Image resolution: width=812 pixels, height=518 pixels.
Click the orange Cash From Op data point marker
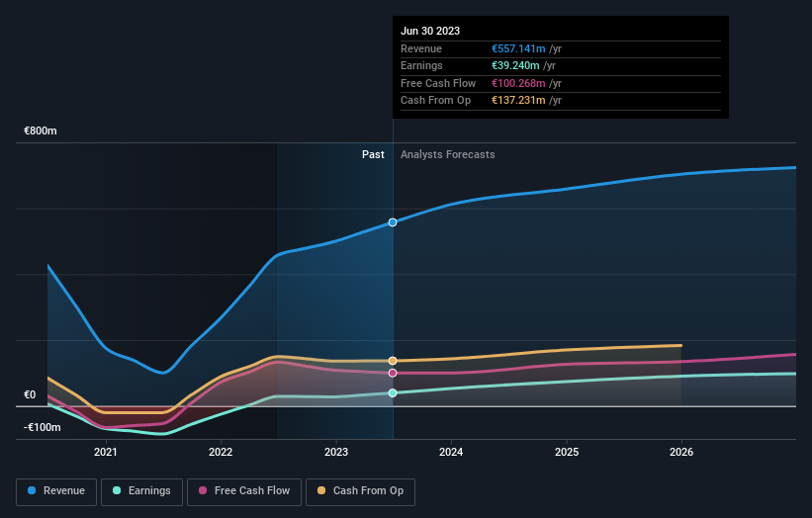(393, 361)
